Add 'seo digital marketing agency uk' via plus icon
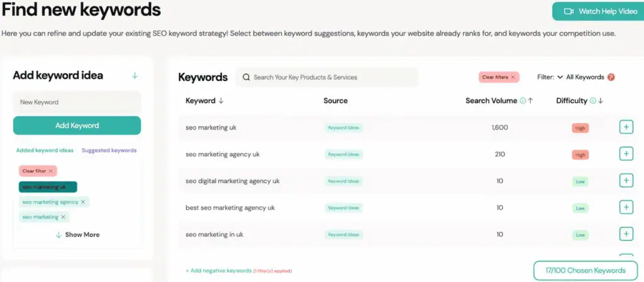Viewport: 644px width, 282px height. [x=626, y=181]
